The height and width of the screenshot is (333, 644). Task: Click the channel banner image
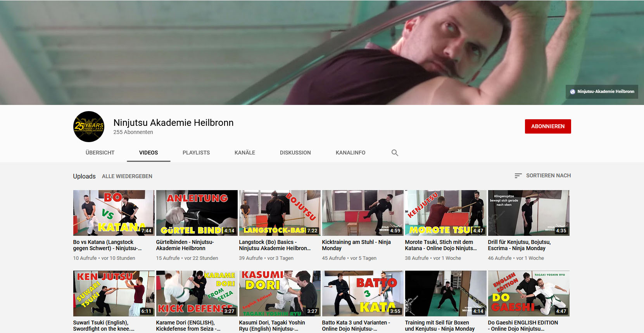coord(322,52)
